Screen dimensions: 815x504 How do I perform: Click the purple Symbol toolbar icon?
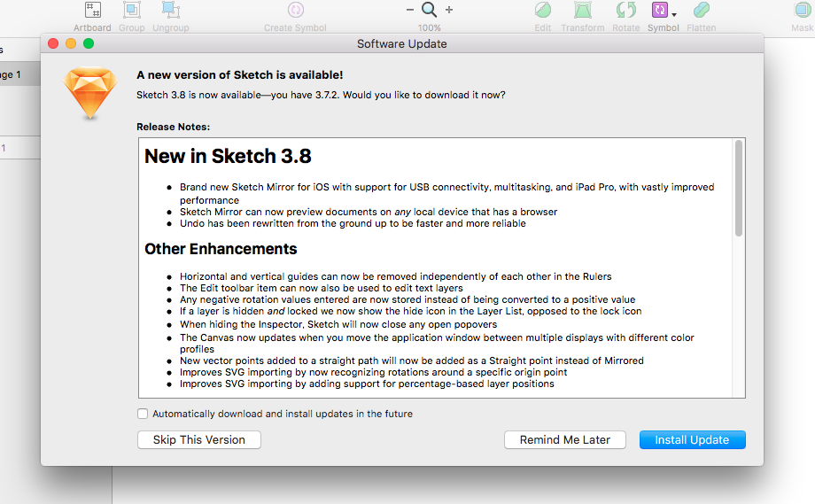660,10
